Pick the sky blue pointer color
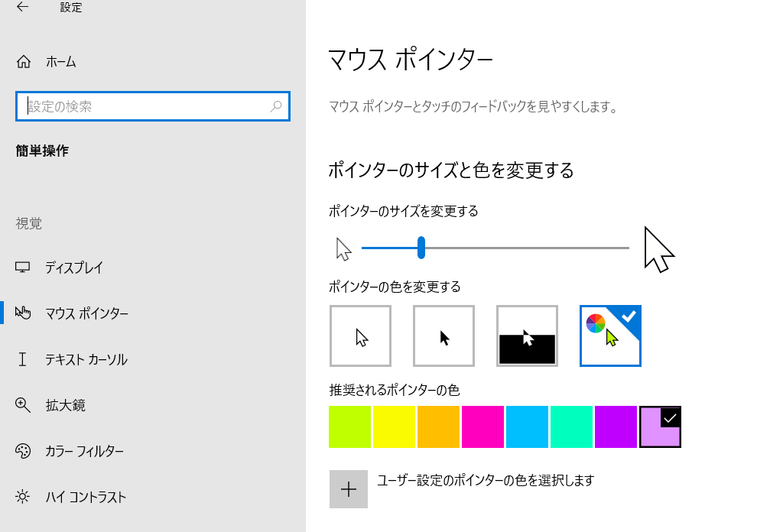The image size is (770, 532). tap(527, 427)
